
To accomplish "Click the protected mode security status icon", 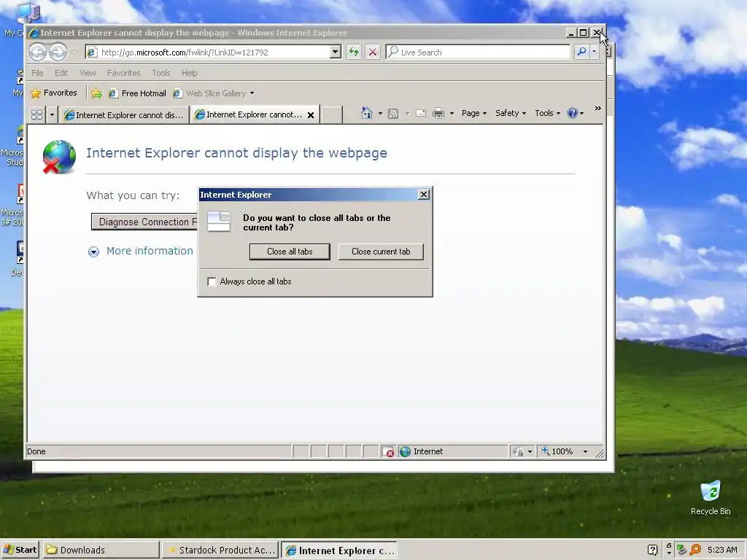I will pos(519,451).
